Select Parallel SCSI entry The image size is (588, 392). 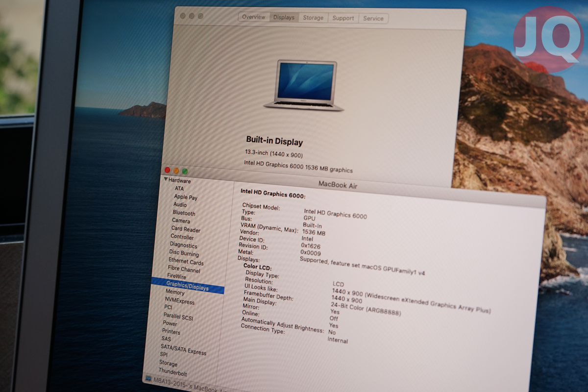pos(178,317)
